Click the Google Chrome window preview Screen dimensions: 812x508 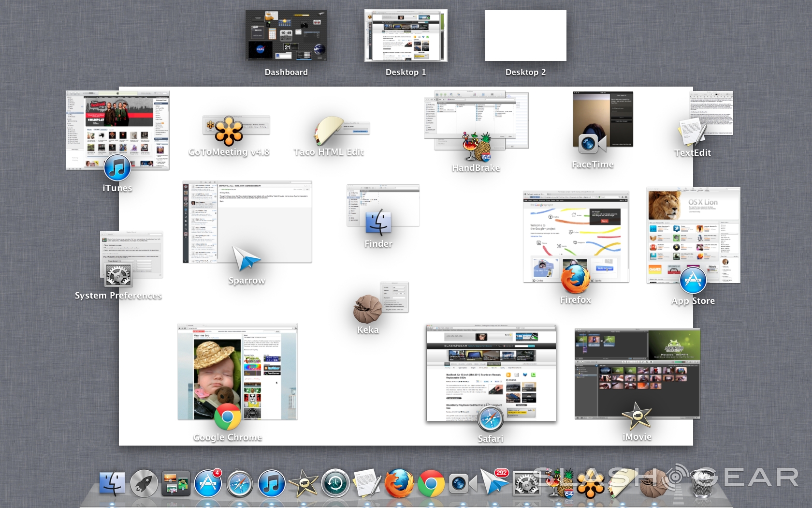pyautogui.click(x=237, y=370)
